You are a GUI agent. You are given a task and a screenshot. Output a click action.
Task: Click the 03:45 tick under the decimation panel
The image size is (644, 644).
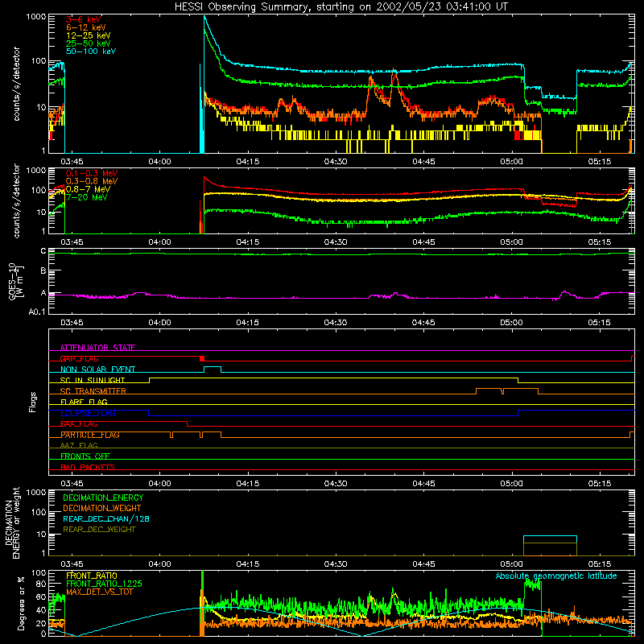pos(72,564)
